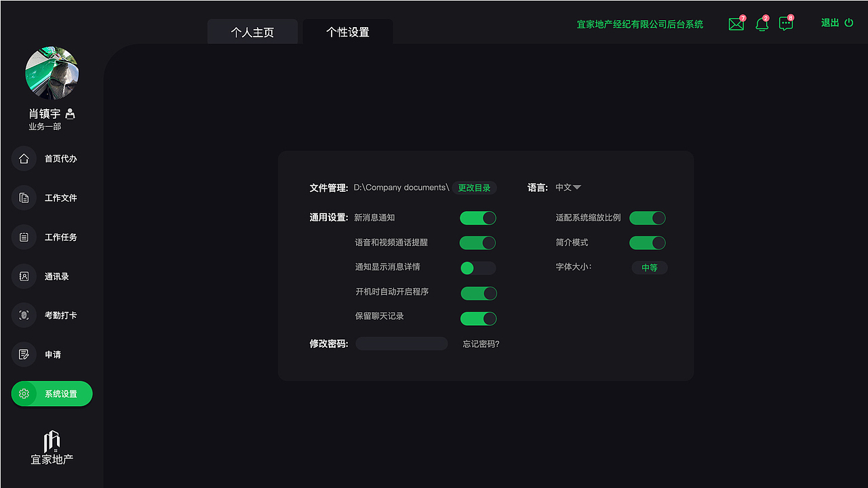Open 考勤打卡 attendance icon
Image resolution: width=868 pixels, height=488 pixels.
pyautogui.click(x=24, y=314)
